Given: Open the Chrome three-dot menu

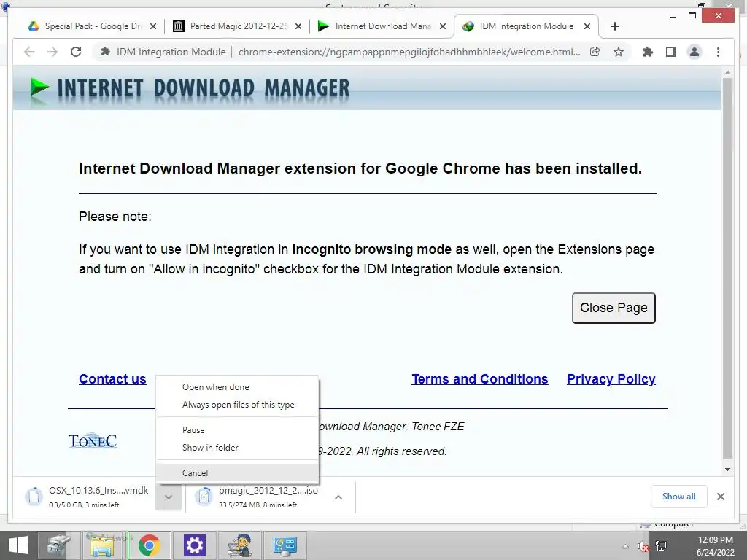Looking at the screenshot, I should click(718, 52).
